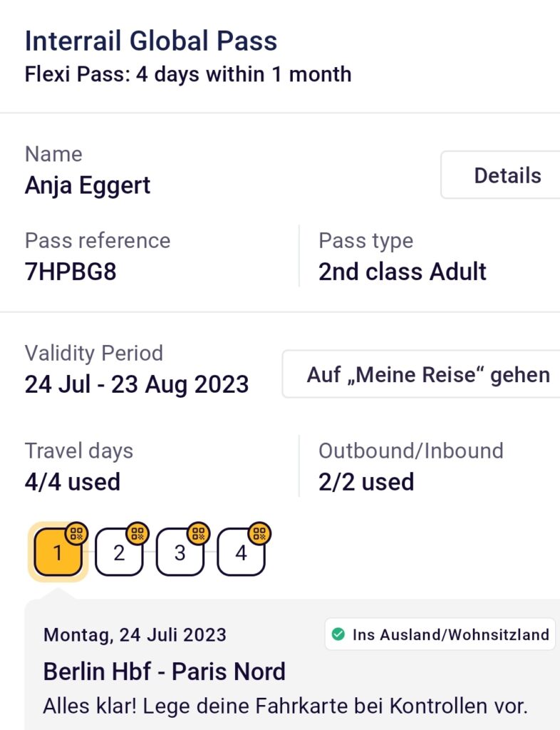Screen dimensions: 560x730
Task: Tap the Berlin Hbf - Paris Nord journey
Action: (x=165, y=671)
